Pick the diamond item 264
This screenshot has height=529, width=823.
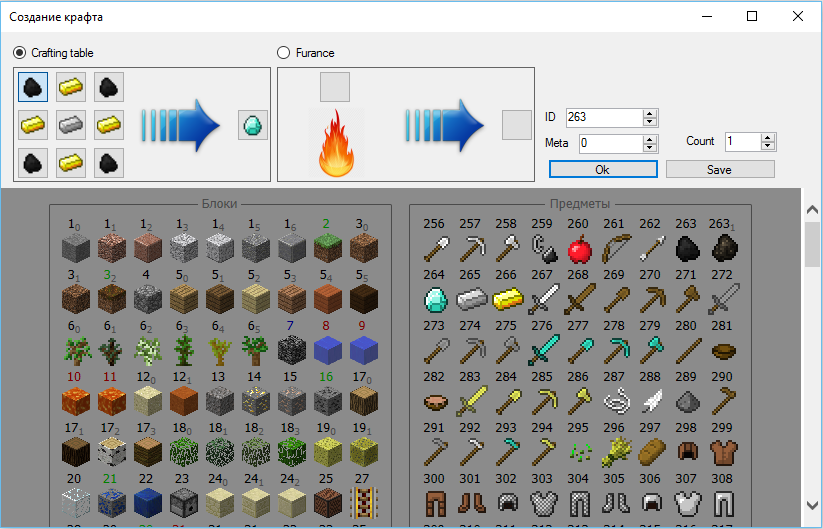point(436,299)
